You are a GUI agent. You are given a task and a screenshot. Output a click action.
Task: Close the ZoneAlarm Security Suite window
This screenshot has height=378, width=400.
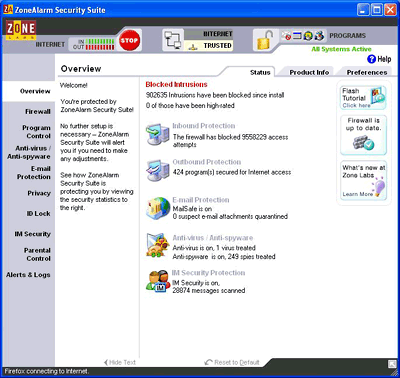point(390,10)
